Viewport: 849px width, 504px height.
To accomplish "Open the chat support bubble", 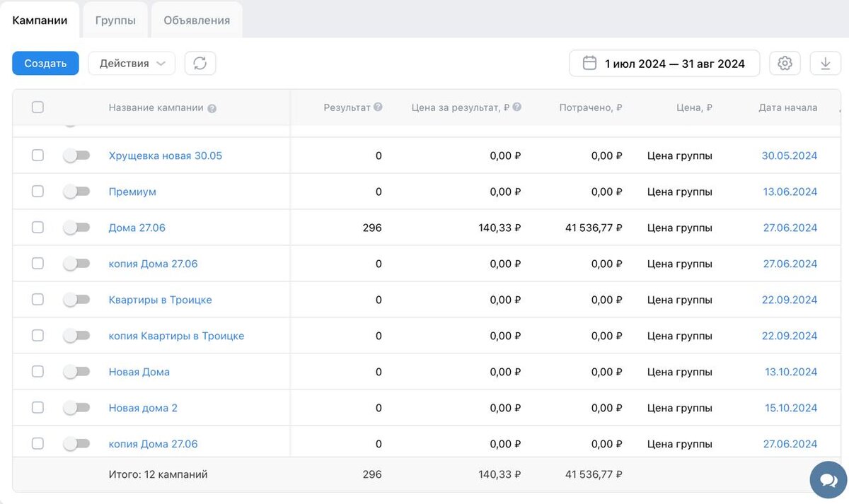I will [x=828, y=480].
